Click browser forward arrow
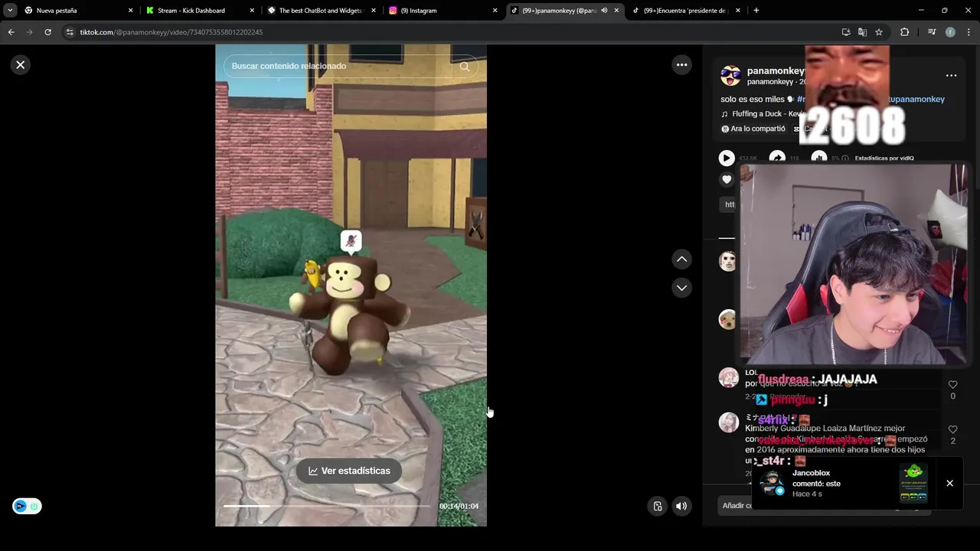Screen dimensions: 980x551 30,32
